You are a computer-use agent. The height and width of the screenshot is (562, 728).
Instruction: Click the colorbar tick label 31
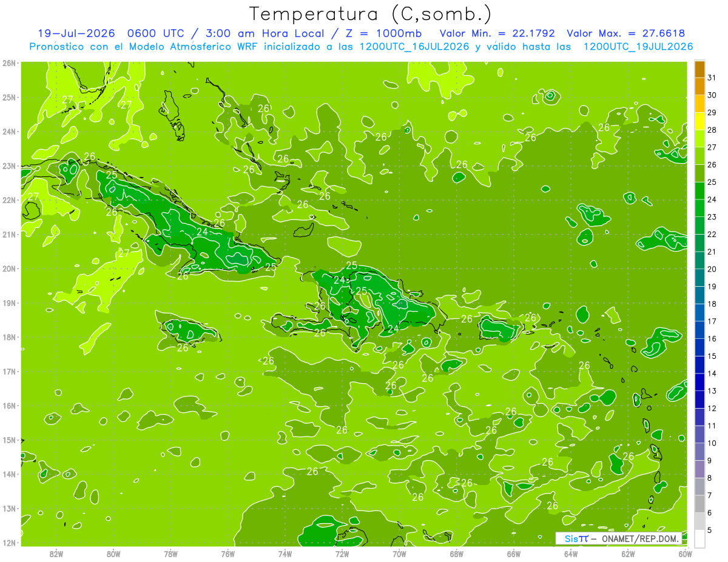point(712,78)
